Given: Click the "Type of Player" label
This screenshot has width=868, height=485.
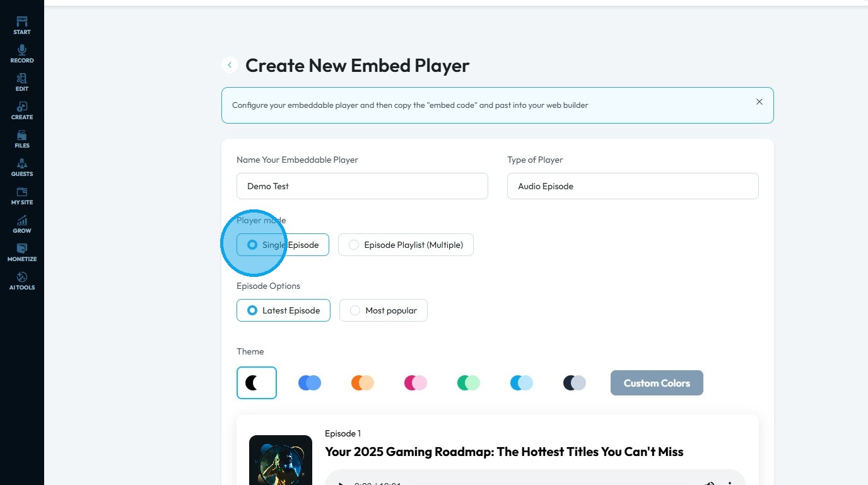Looking at the screenshot, I should pyautogui.click(x=535, y=160).
